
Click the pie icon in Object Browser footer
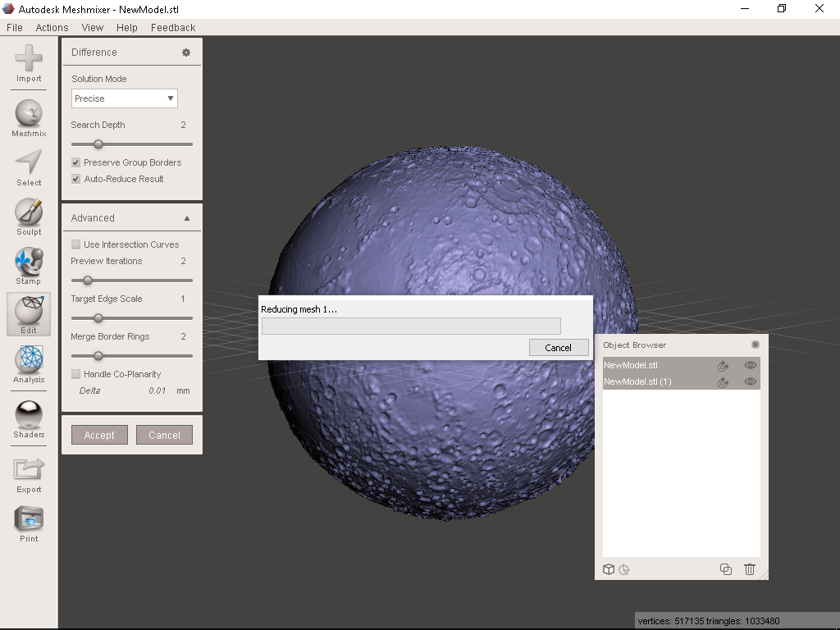[624, 569]
